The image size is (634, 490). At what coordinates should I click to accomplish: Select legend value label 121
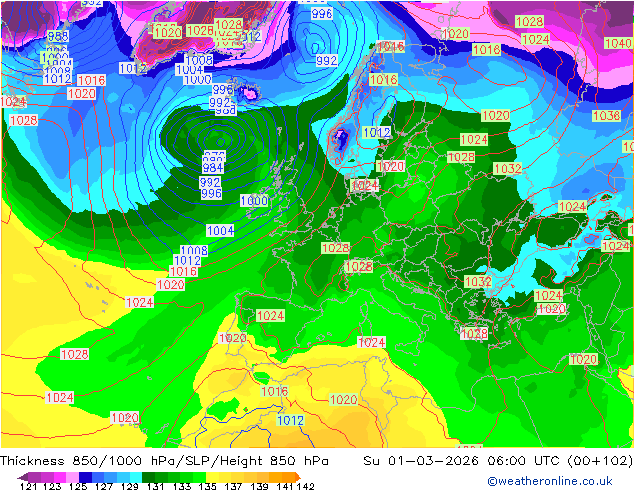[28, 486]
